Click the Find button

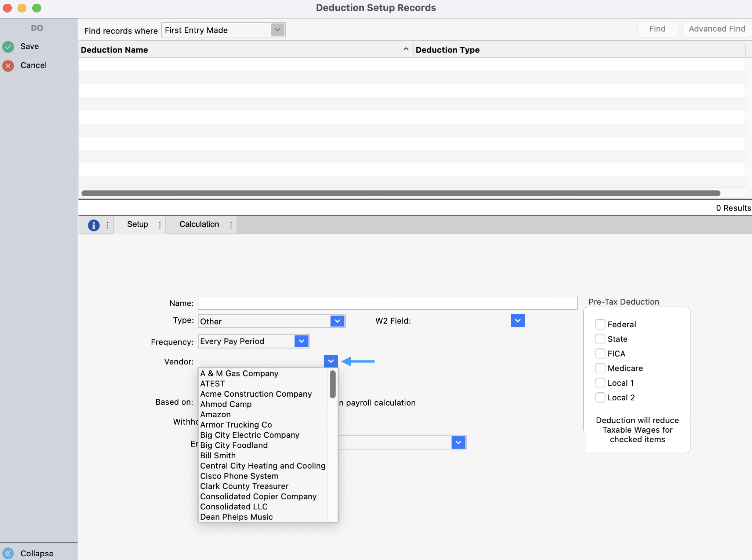coord(657,29)
